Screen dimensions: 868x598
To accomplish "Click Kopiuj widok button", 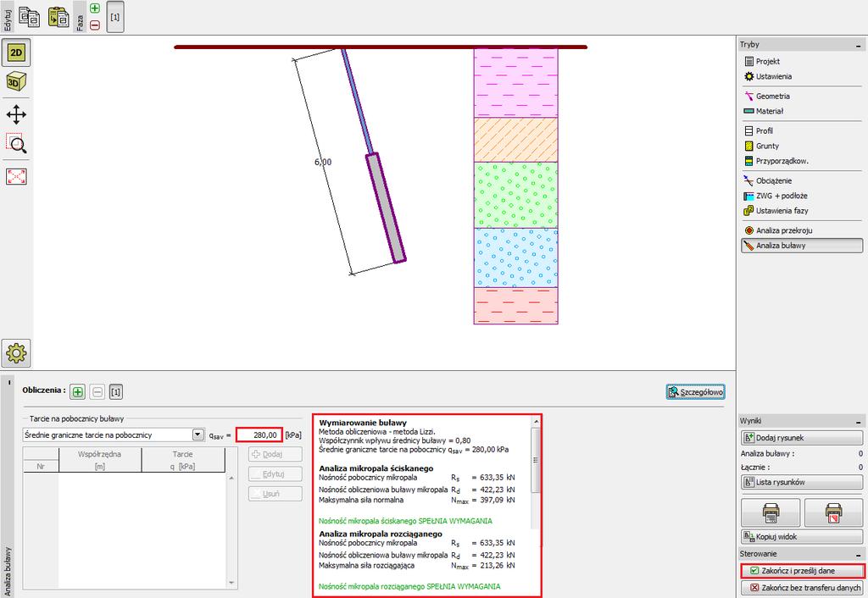I will 802,537.
